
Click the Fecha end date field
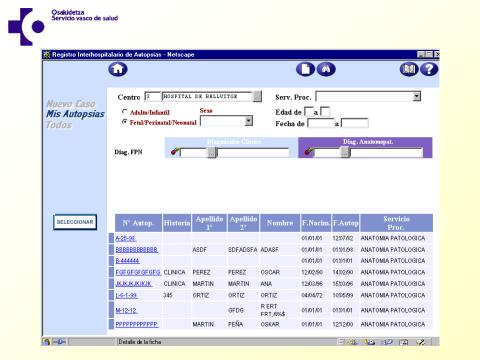tap(355, 123)
